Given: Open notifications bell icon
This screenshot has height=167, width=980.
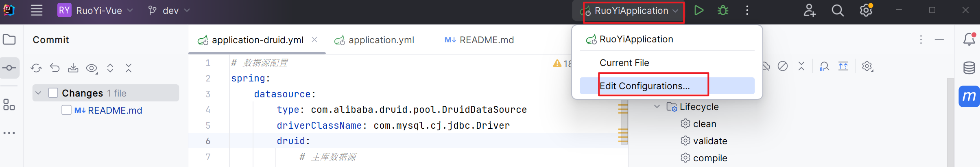Looking at the screenshot, I should click(x=969, y=39).
